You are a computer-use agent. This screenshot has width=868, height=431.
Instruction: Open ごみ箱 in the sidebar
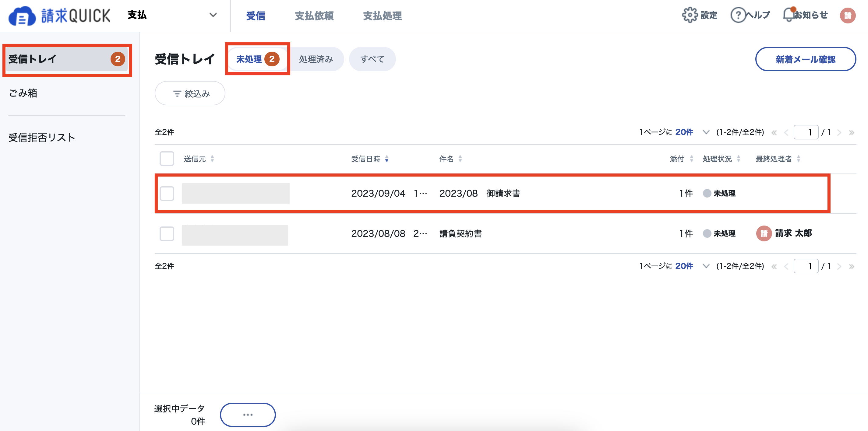[23, 93]
